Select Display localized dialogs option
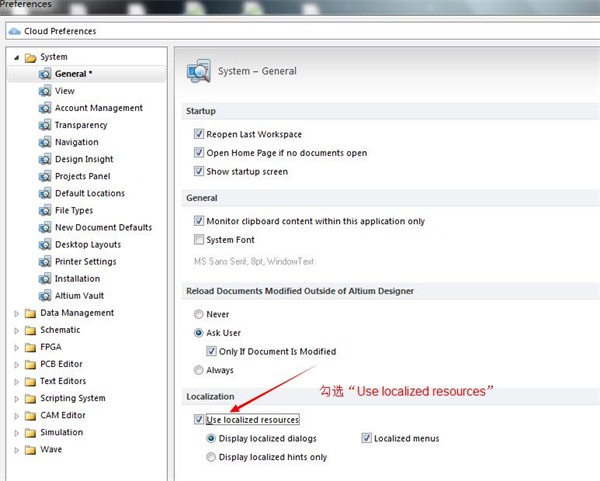The height and width of the screenshot is (481, 600). point(211,438)
